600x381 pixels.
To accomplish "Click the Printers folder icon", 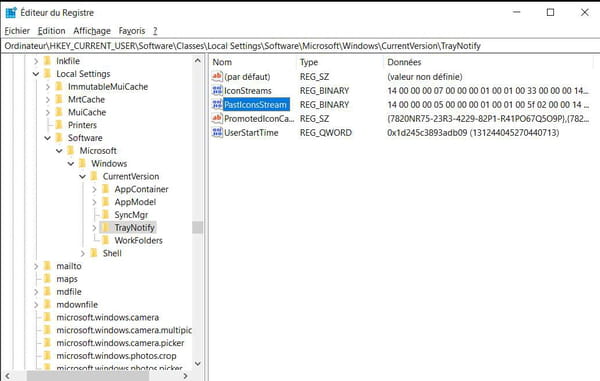I will tap(59, 125).
